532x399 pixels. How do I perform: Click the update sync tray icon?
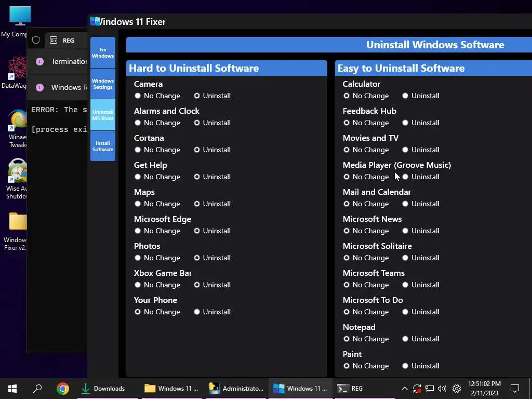[x=417, y=389]
